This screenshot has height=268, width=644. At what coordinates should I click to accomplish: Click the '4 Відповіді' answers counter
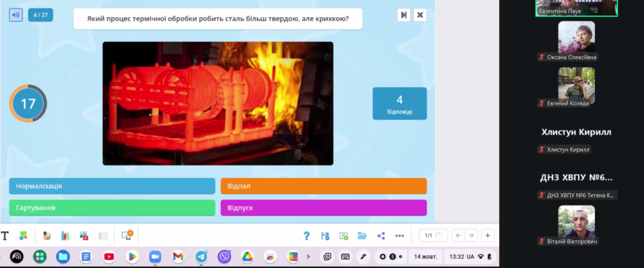tap(399, 103)
